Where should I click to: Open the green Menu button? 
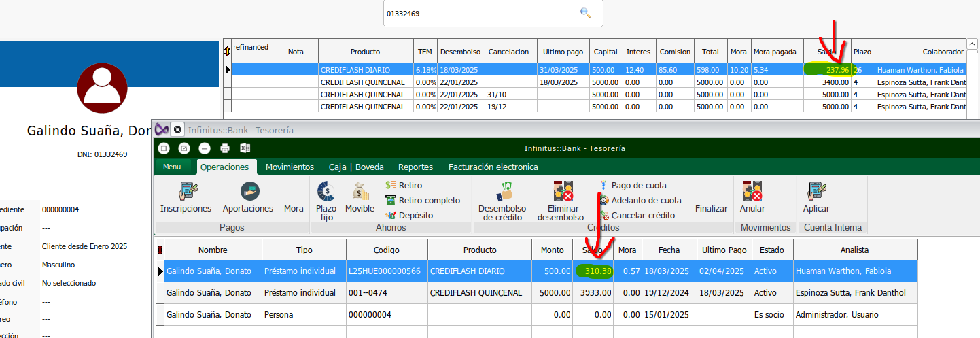[x=172, y=167]
